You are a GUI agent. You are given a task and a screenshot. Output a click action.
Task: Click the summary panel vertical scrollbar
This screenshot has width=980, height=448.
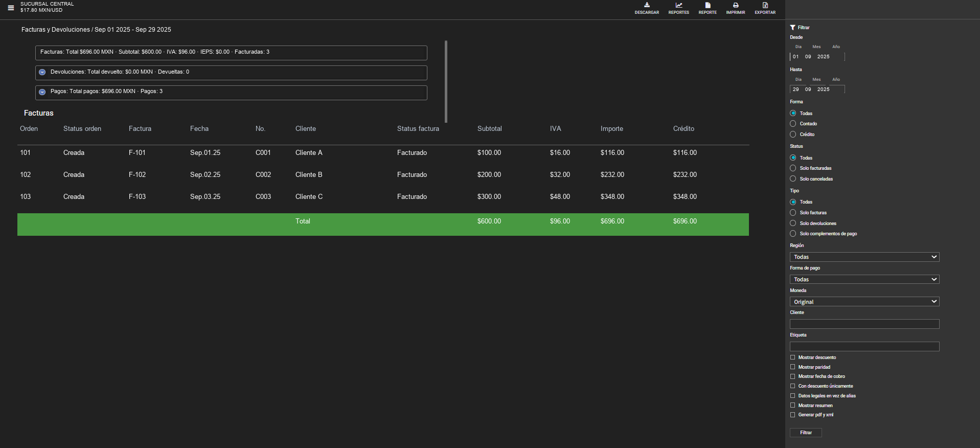(x=446, y=82)
